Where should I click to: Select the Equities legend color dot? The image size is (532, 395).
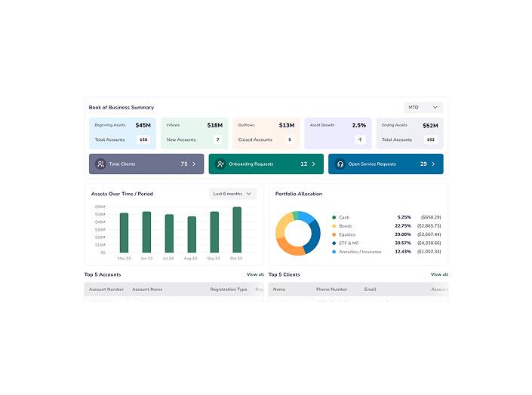click(x=334, y=234)
